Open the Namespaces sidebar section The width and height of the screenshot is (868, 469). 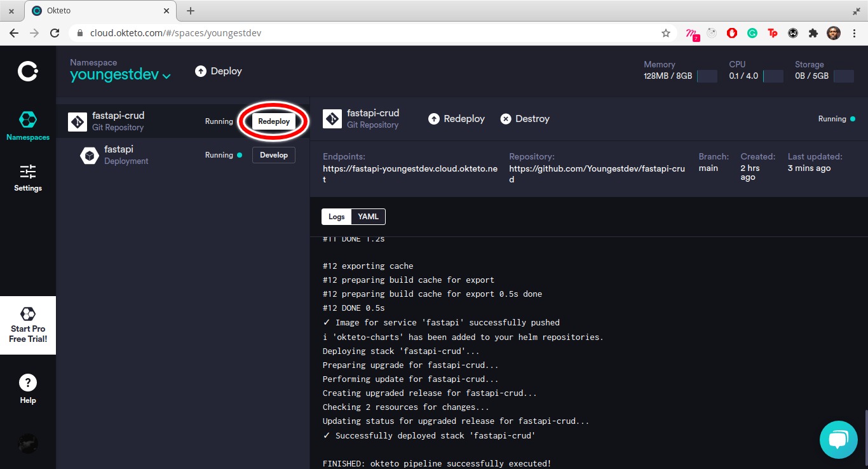pos(28,126)
